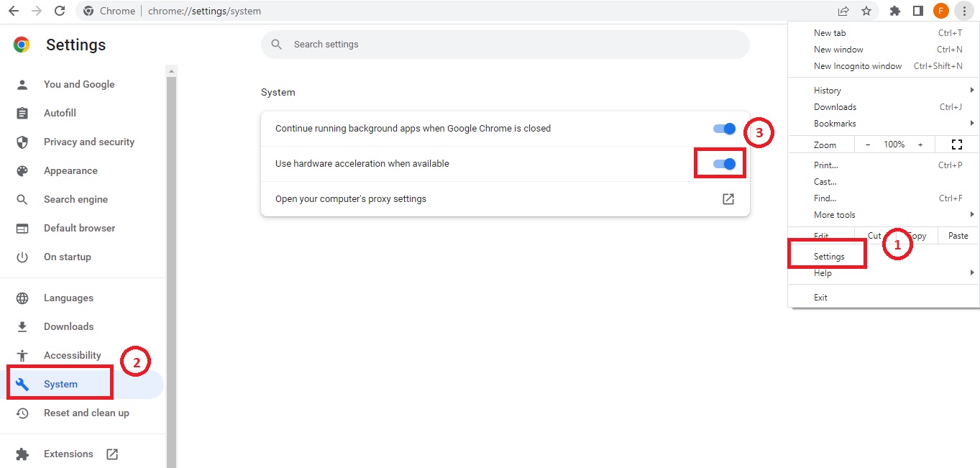The image size is (980, 468).
Task: Click the You and Google person icon
Action: tap(22, 84)
